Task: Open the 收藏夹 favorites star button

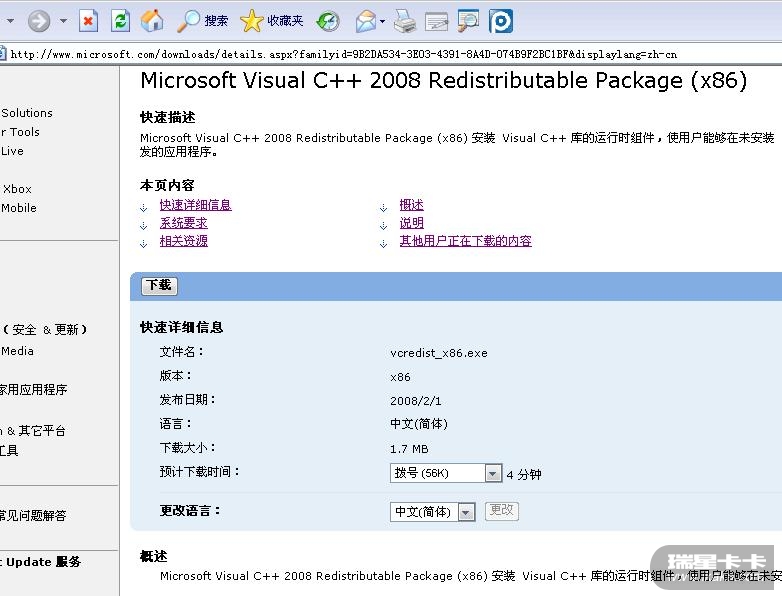Action: point(272,21)
